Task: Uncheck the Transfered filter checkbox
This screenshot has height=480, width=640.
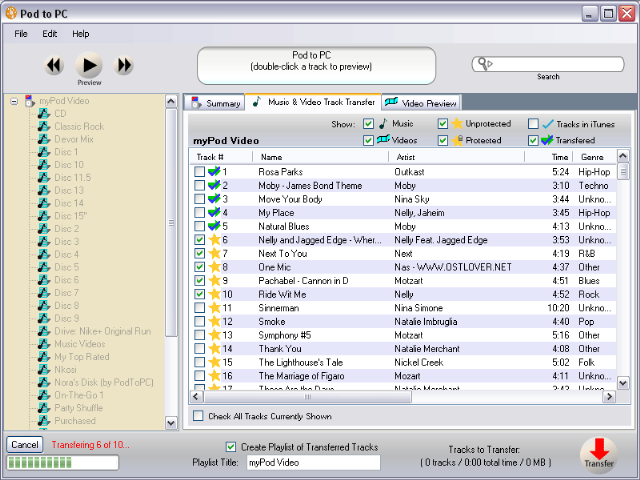Action: [x=533, y=140]
